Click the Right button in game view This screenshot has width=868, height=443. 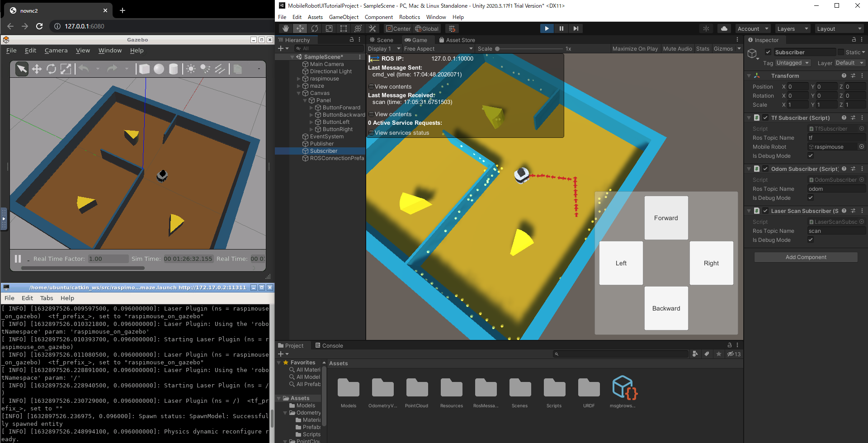pyautogui.click(x=711, y=263)
